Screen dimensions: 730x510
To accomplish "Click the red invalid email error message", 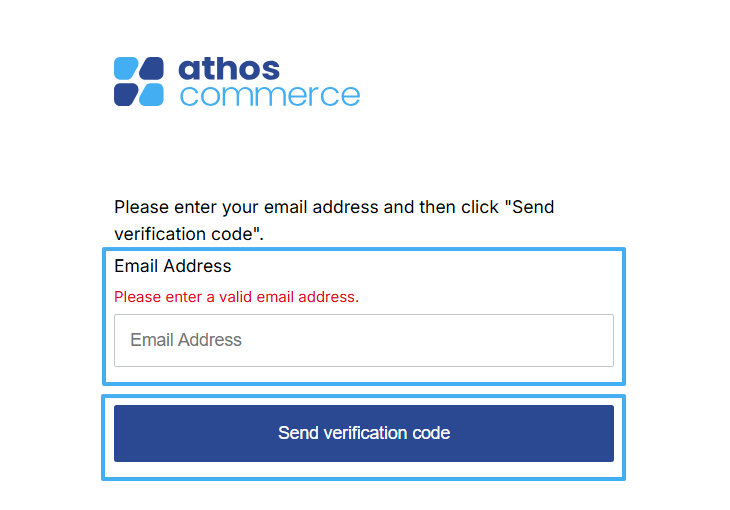I will pos(236,297).
